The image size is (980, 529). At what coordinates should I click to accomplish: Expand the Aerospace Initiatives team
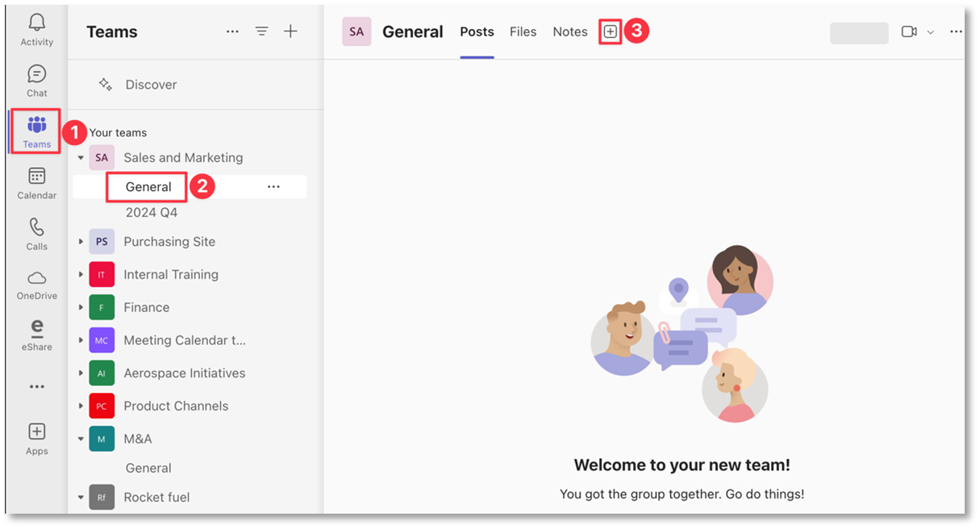81,373
